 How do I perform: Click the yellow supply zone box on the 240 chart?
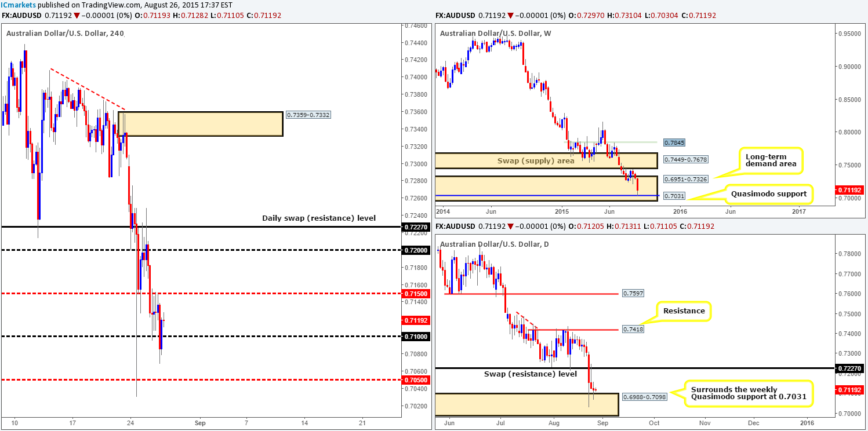click(200, 124)
